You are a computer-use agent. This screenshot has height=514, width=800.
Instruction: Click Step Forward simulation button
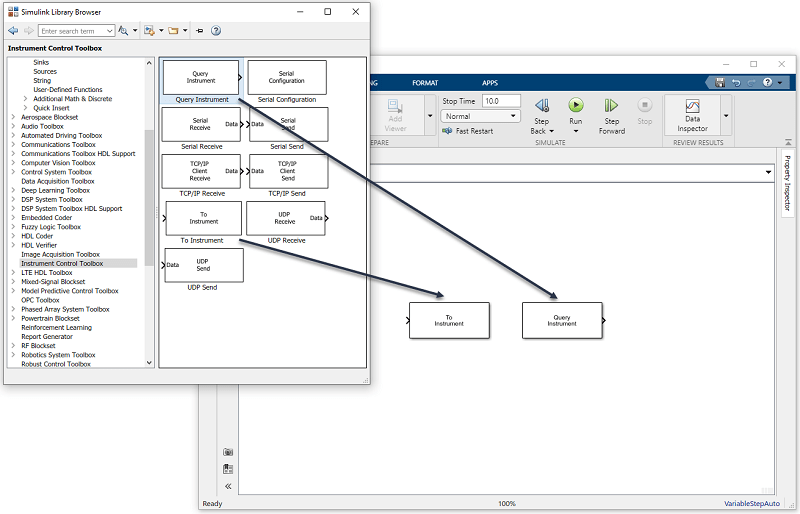point(612,116)
